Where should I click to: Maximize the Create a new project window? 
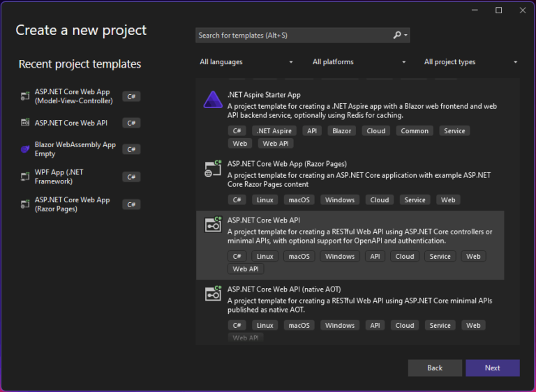(499, 10)
